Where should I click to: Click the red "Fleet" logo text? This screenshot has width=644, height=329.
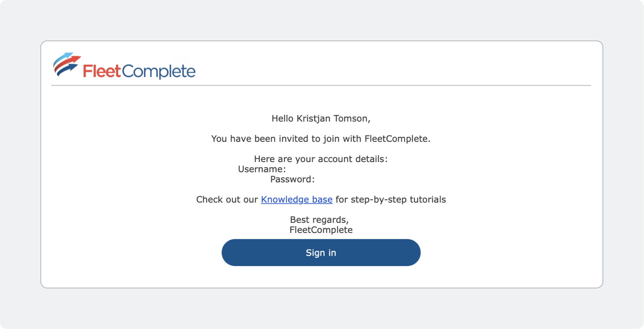[x=102, y=71]
